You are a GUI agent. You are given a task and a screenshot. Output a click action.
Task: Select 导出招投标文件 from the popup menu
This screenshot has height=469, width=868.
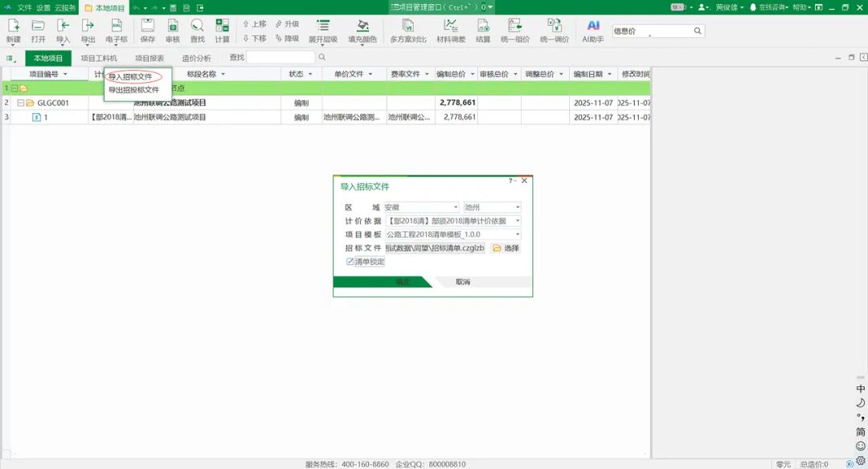(134, 90)
